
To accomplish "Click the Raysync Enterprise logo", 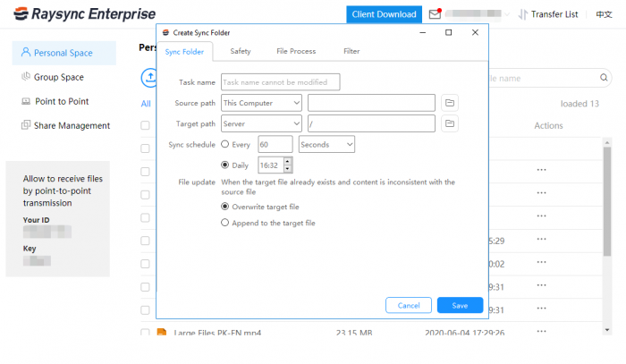I will tap(85, 14).
